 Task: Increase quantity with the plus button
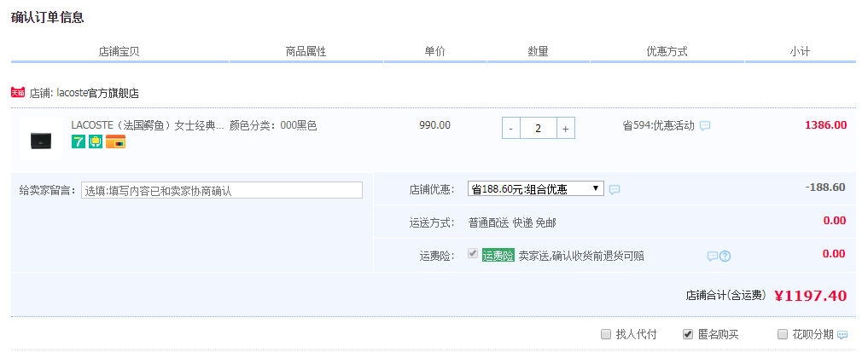coord(565,128)
